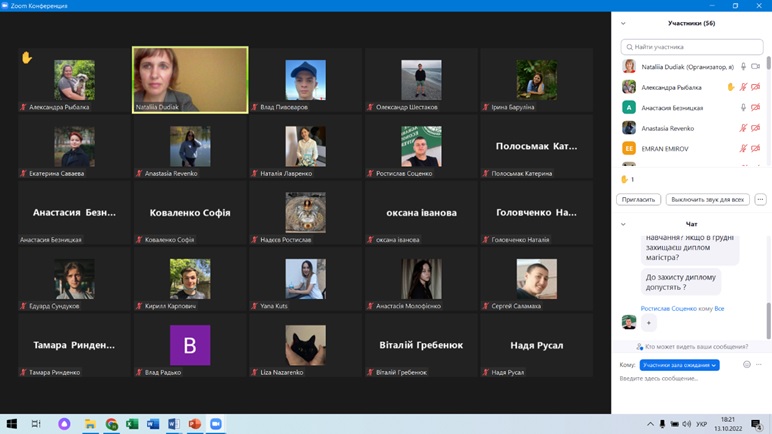Viewport: 772px width, 434px height.
Task: Select Анастасія Молофієнко's video tile
Action: (x=421, y=279)
